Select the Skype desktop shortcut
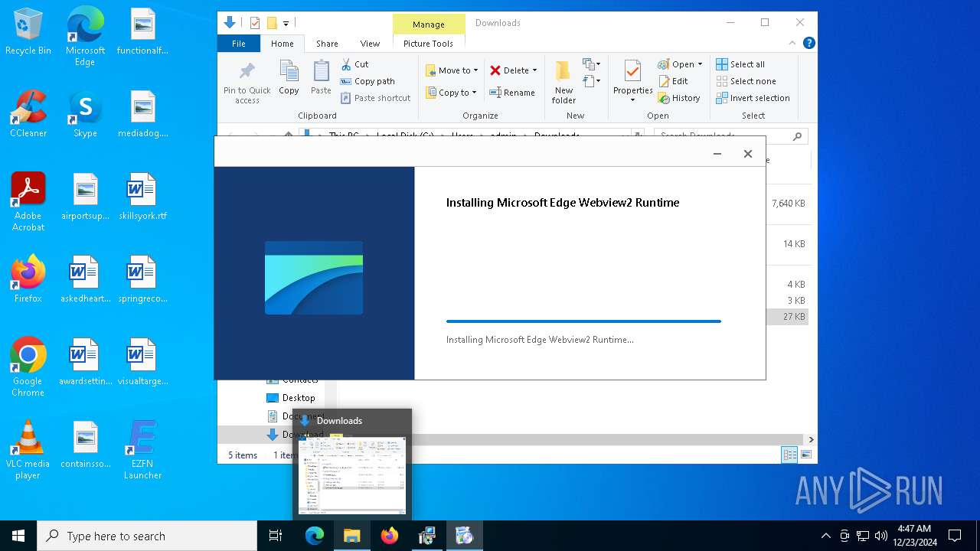The height and width of the screenshot is (551, 980). click(85, 114)
